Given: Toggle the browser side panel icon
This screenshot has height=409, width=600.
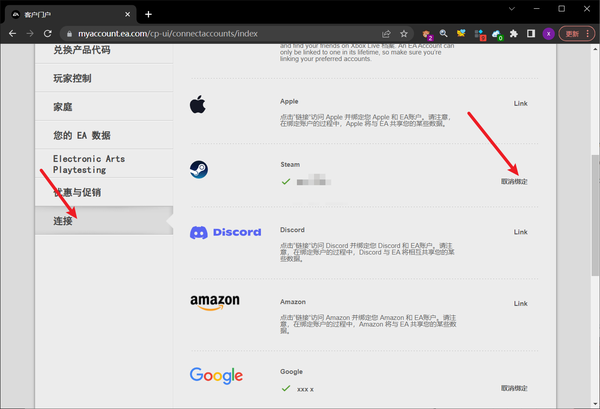Looking at the screenshot, I should [x=531, y=34].
